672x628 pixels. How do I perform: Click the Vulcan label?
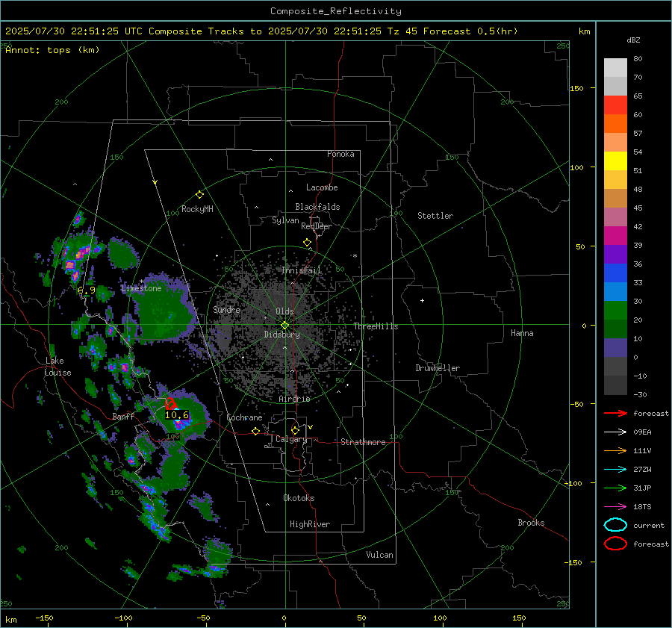(379, 555)
